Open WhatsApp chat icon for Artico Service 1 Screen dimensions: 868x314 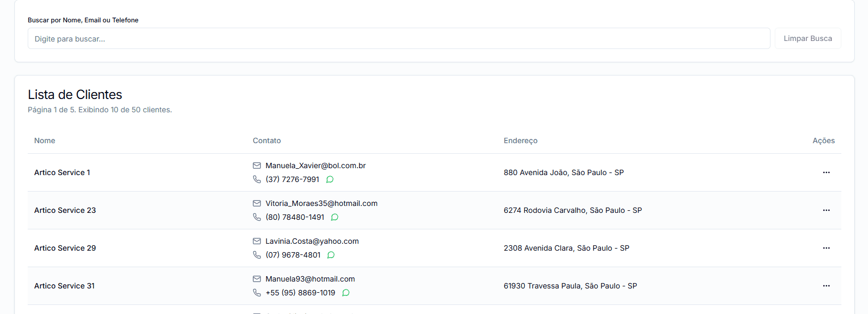[330, 179]
